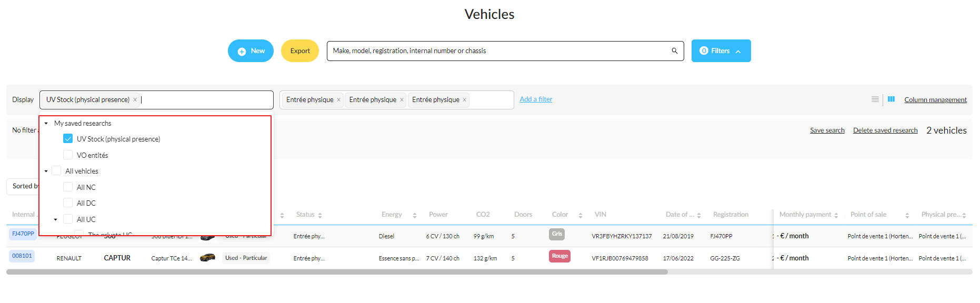Click the Gris color badge
This screenshot has height=303, width=980.
(x=557, y=234)
